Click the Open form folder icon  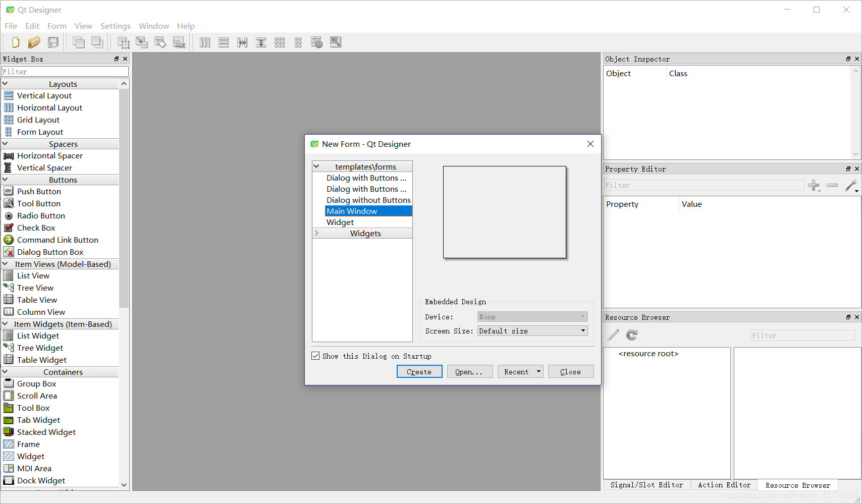point(34,42)
